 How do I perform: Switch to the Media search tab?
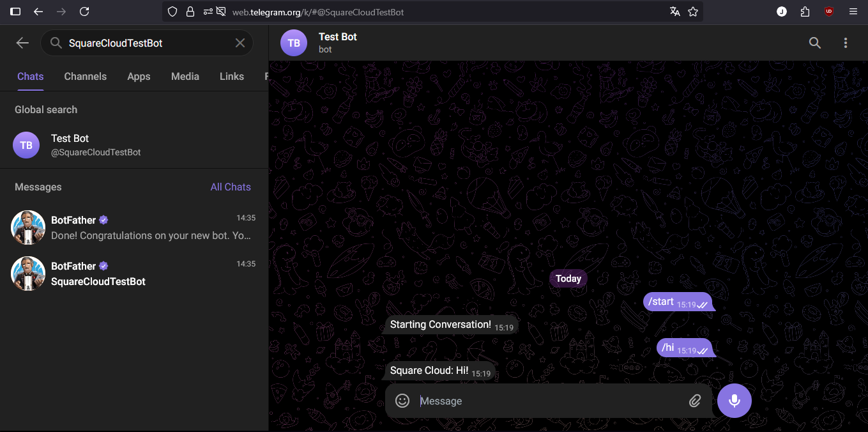coord(185,76)
